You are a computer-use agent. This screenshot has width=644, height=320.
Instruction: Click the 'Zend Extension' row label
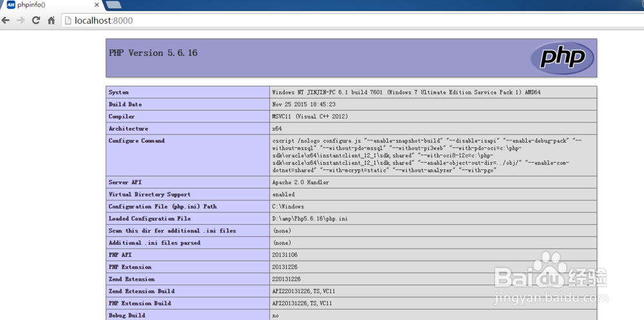pyautogui.click(x=131, y=279)
